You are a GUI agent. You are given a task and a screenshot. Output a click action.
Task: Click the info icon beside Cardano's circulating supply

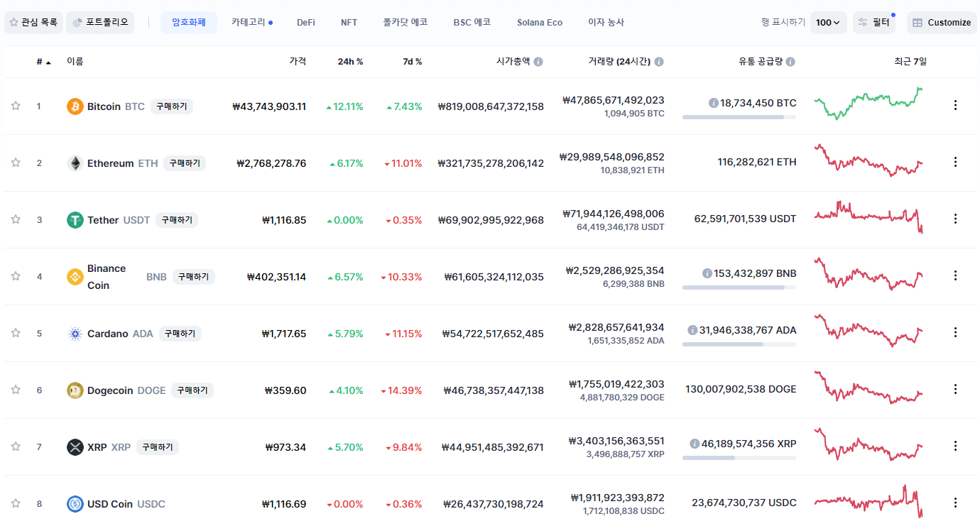pyautogui.click(x=692, y=330)
